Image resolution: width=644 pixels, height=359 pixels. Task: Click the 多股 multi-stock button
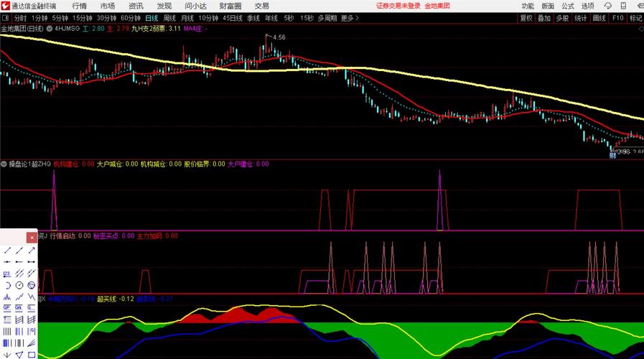(x=562, y=18)
